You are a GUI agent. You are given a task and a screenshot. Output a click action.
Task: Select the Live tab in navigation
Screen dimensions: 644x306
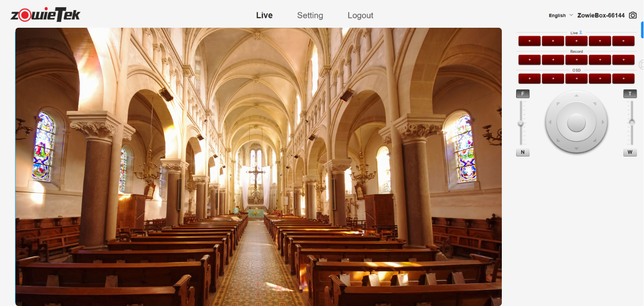[x=264, y=15]
